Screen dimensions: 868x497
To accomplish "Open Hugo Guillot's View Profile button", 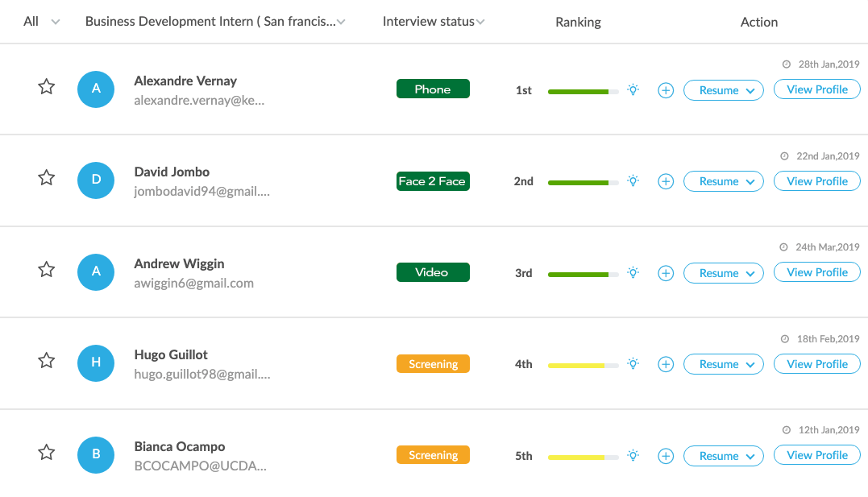I will coord(816,364).
